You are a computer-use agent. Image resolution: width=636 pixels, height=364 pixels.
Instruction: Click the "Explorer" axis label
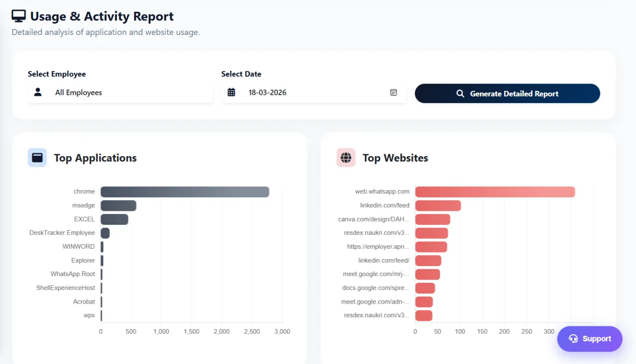[83, 261]
